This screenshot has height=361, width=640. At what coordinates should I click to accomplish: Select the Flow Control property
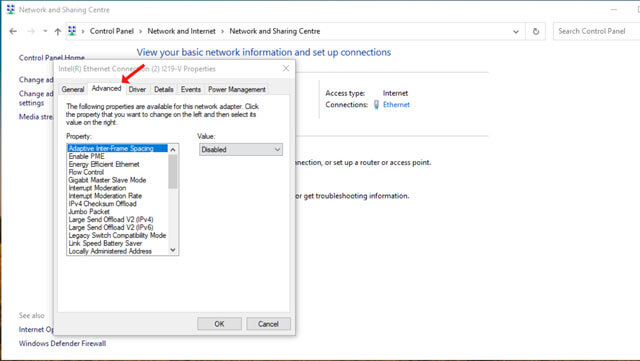coord(118,172)
